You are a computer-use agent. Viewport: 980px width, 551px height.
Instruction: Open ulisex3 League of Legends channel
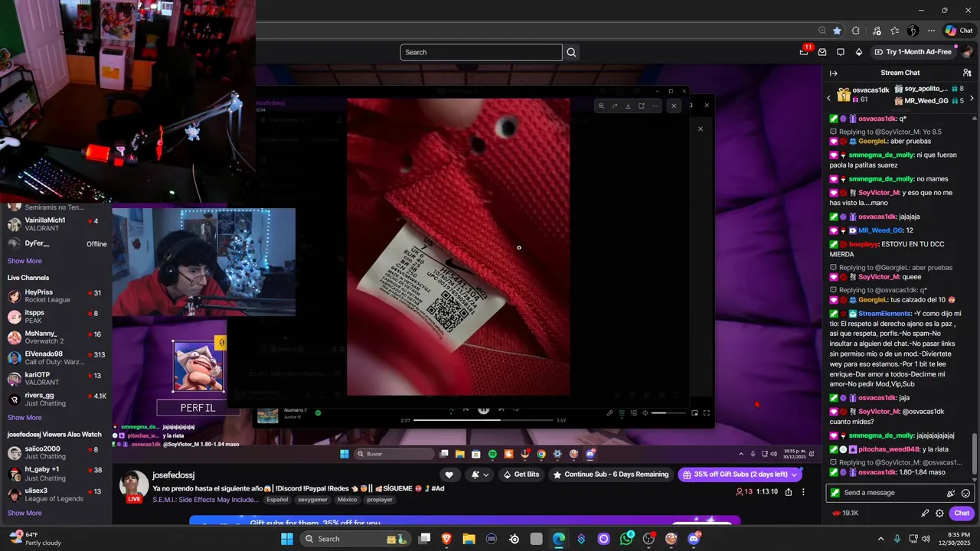[56, 494]
